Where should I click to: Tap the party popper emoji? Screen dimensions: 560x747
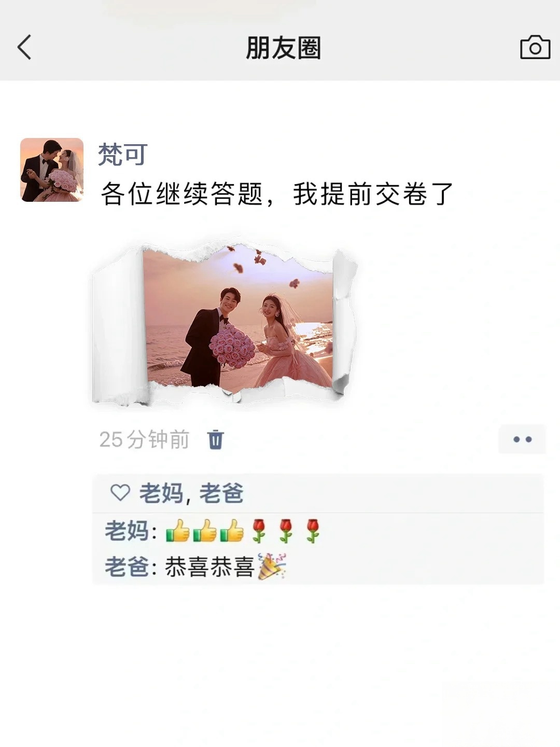[272, 566]
